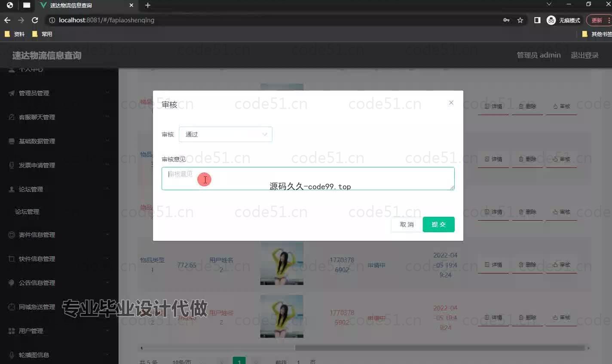The width and height of the screenshot is (612, 364).
Task: Open 详情 for the 772.65 row
Action: click(493, 265)
